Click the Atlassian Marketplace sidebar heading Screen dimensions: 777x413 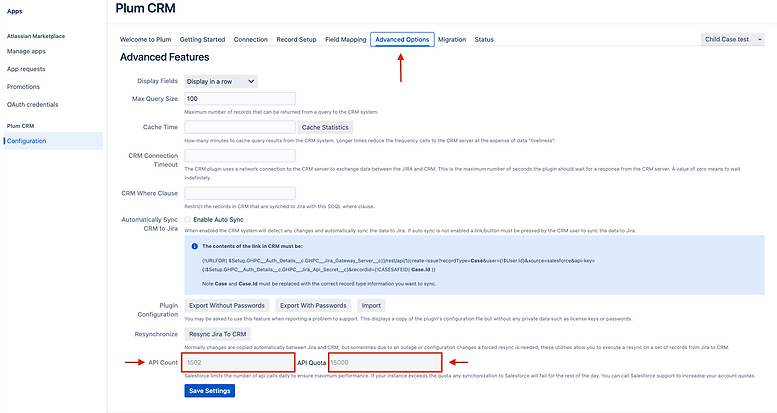36,36
